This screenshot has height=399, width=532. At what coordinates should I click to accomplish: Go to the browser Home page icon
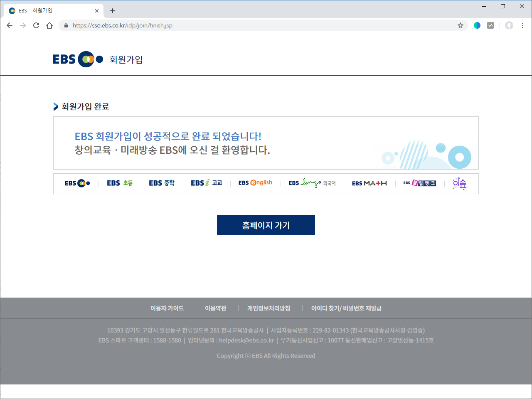pyautogui.click(x=49, y=25)
